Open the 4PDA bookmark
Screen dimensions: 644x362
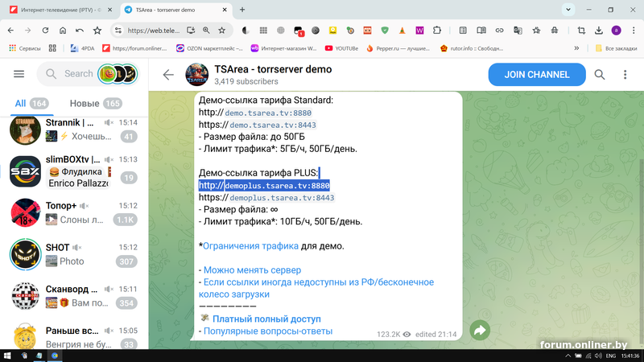83,48
